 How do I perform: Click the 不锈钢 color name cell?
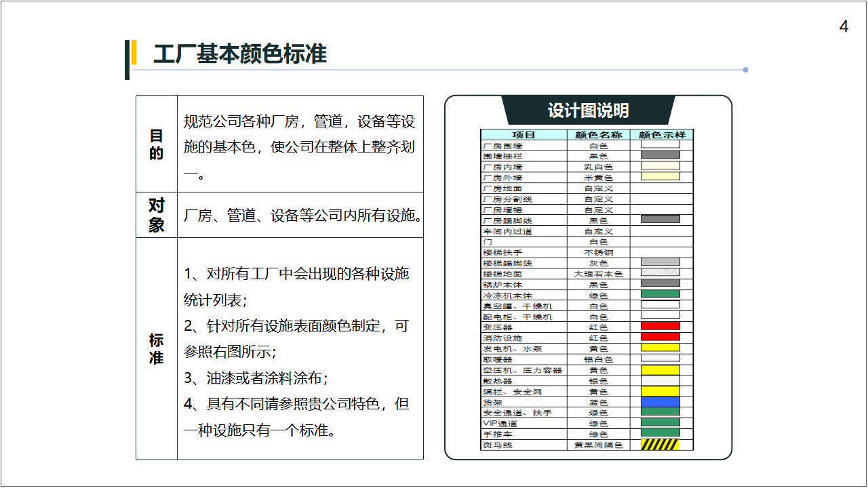(x=598, y=252)
